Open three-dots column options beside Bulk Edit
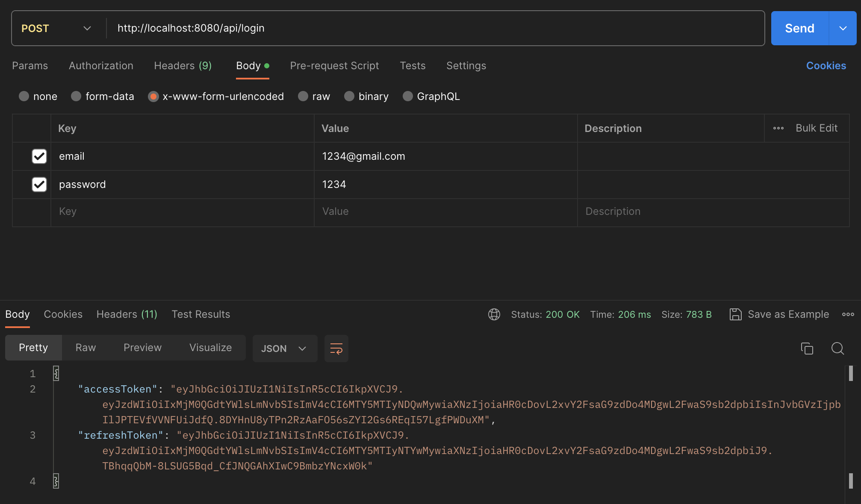Viewport: 861px width, 504px height. tap(778, 128)
